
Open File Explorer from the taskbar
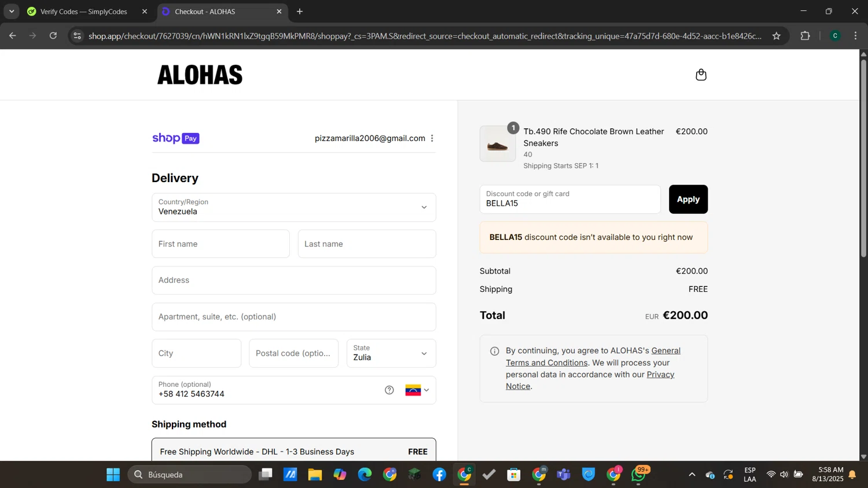click(315, 475)
